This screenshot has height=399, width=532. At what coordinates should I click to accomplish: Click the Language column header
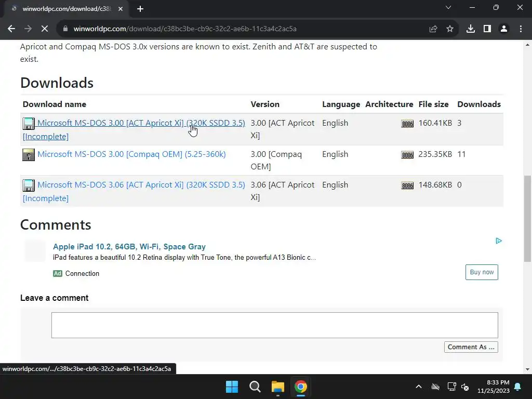(x=341, y=104)
